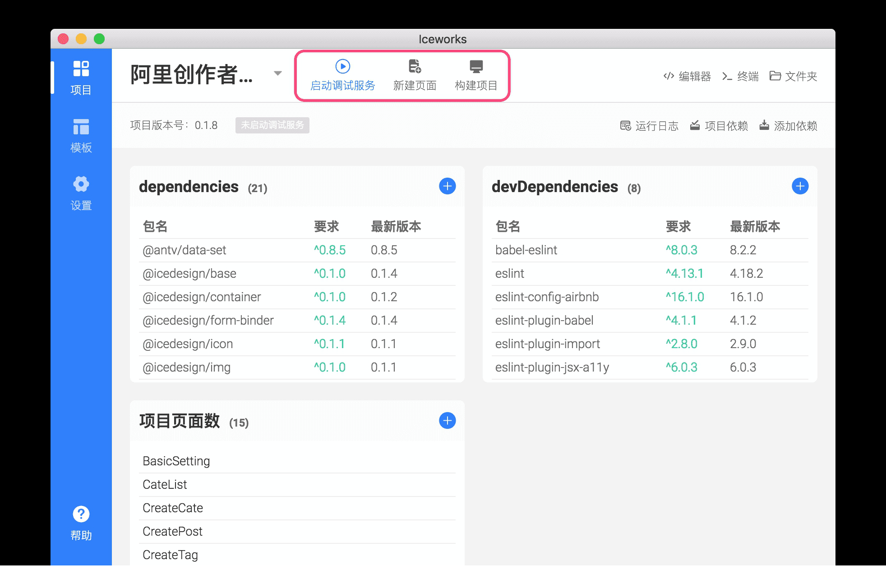Open the 模板 templates sidebar section
Image resolution: width=886 pixels, height=588 pixels.
click(81, 135)
